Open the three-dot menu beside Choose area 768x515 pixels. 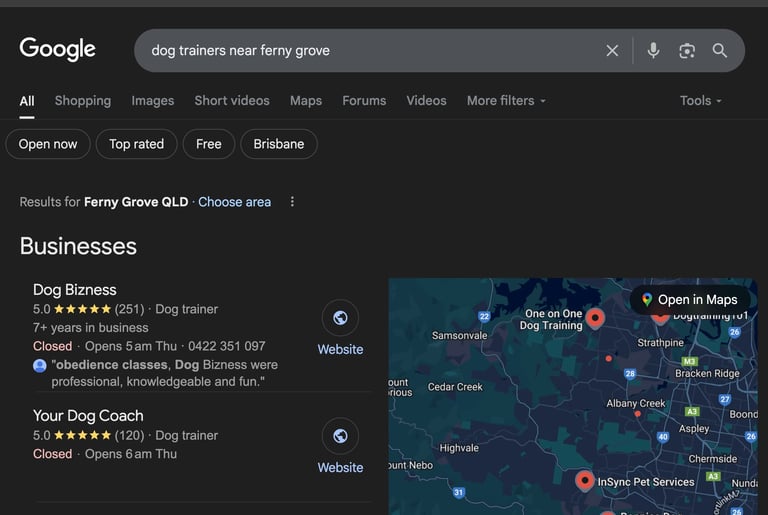click(292, 202)
